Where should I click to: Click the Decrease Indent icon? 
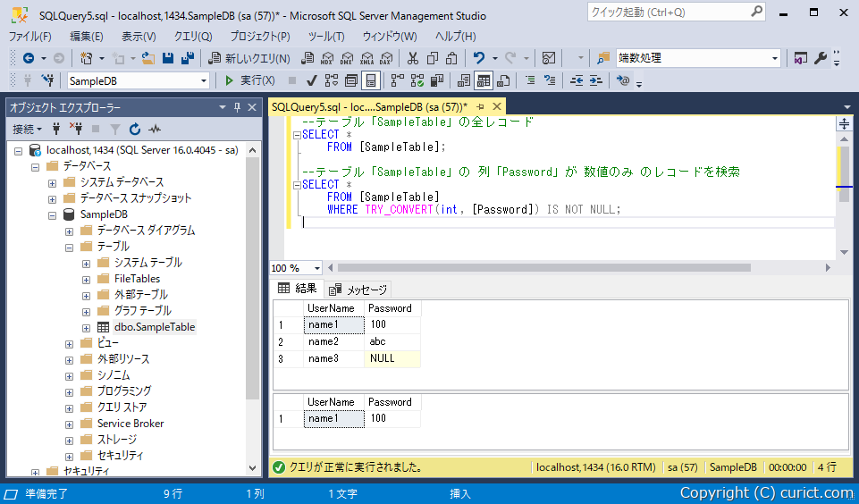click(x=577, y=81)
